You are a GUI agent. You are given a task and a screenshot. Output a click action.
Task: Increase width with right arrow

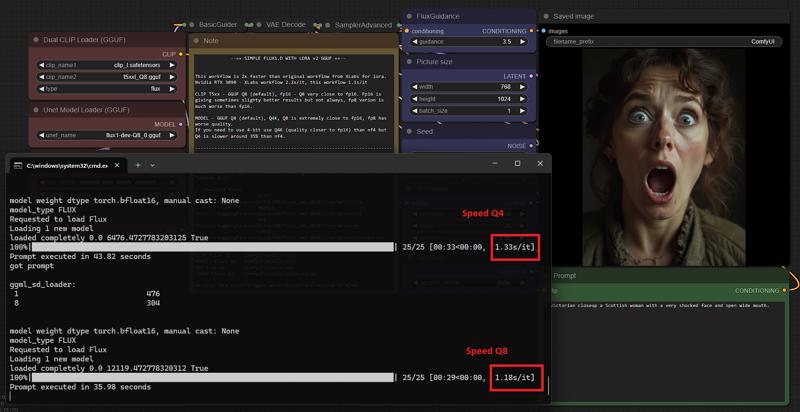(x=522, y=87)
